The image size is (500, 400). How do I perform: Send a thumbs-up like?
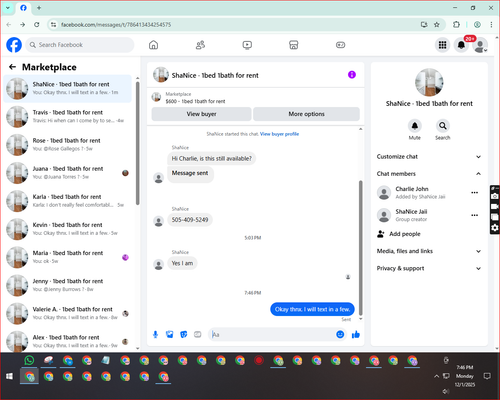[356, 334]
